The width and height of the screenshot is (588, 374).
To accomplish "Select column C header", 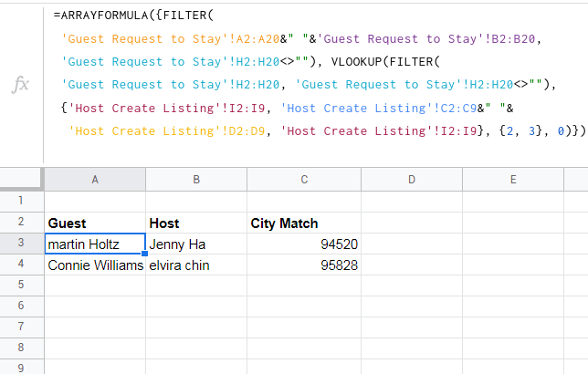I will (x=304, y=180).
